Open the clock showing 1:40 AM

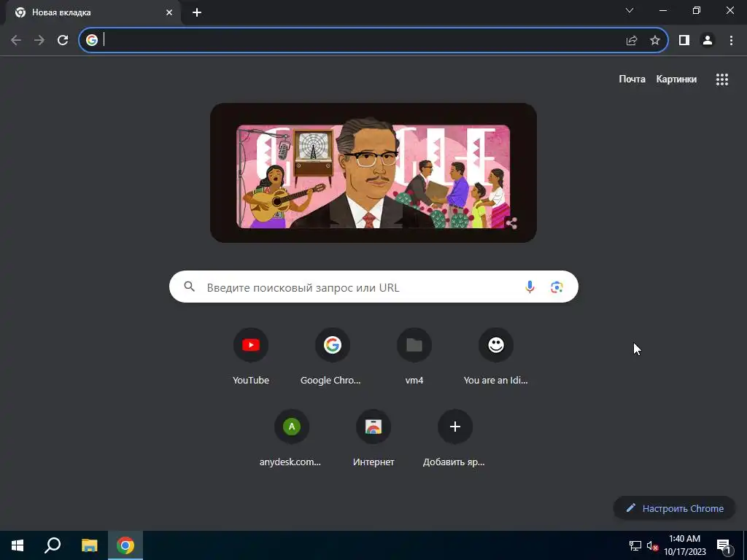tap(684, 545)
